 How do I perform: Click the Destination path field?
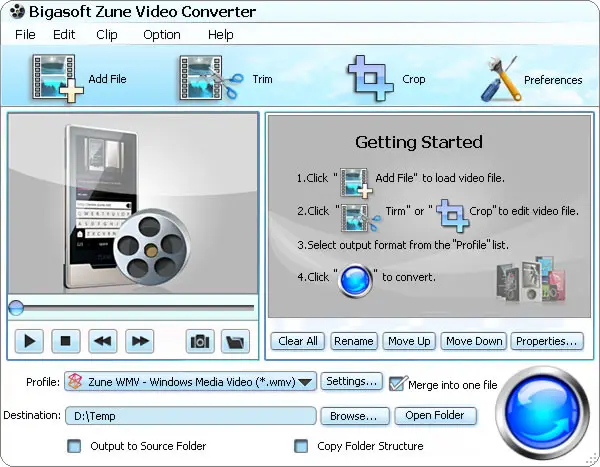[191, 416]
